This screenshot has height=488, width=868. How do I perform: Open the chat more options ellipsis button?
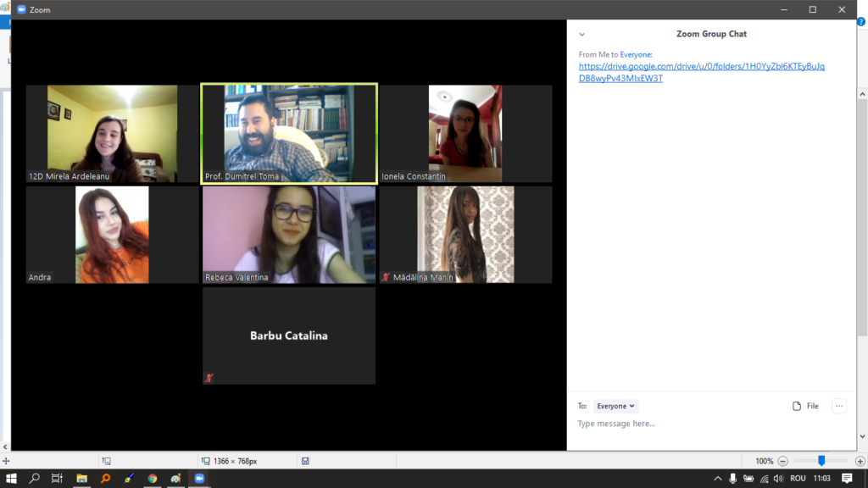(x=839, y=406)
